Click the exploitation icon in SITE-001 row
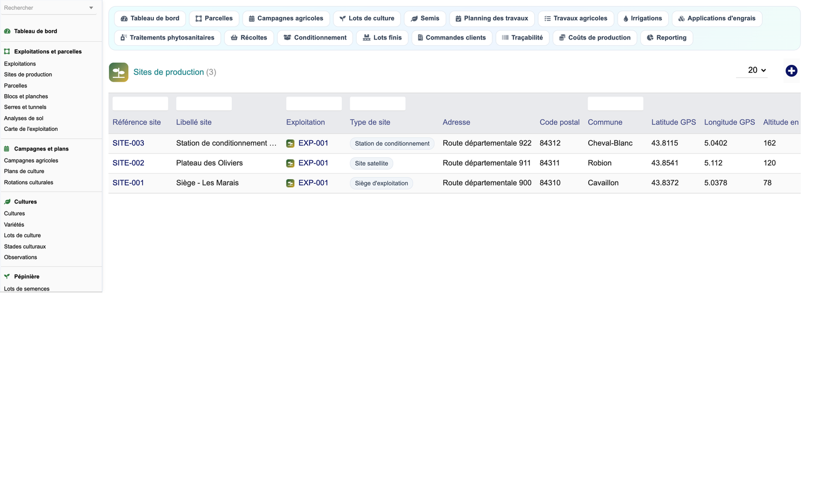 point(290,183)
